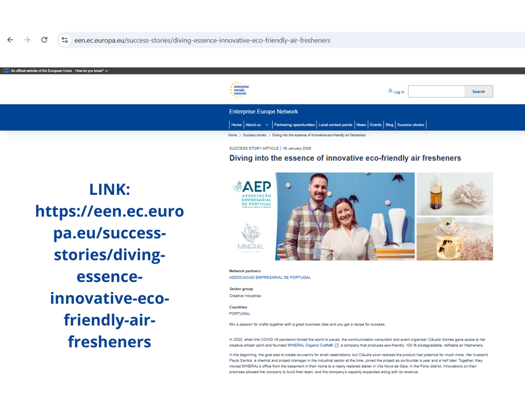Viewport: 525px width, 420px height.
Task: Click the browser back arrow
Action: pyautogui.click(x=10, y=40)
